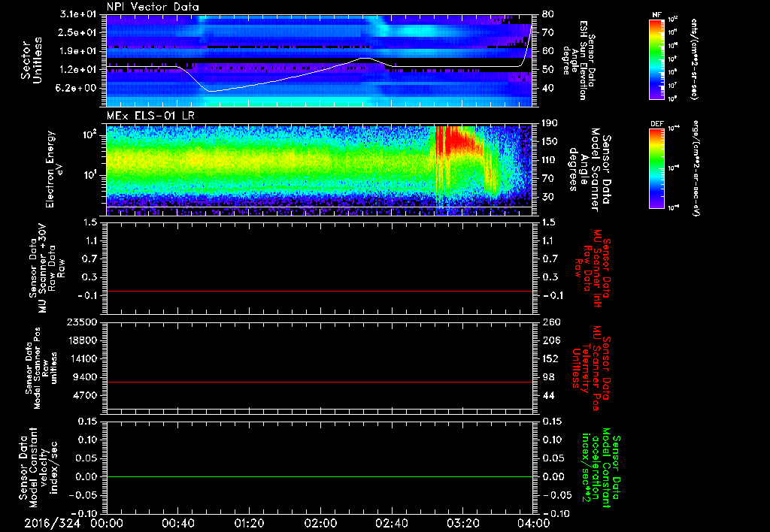Screen dimensions: 770x532
Task: Click the Sector Unitless axis title
Action: pyautogui.click(x=32, y=60)
